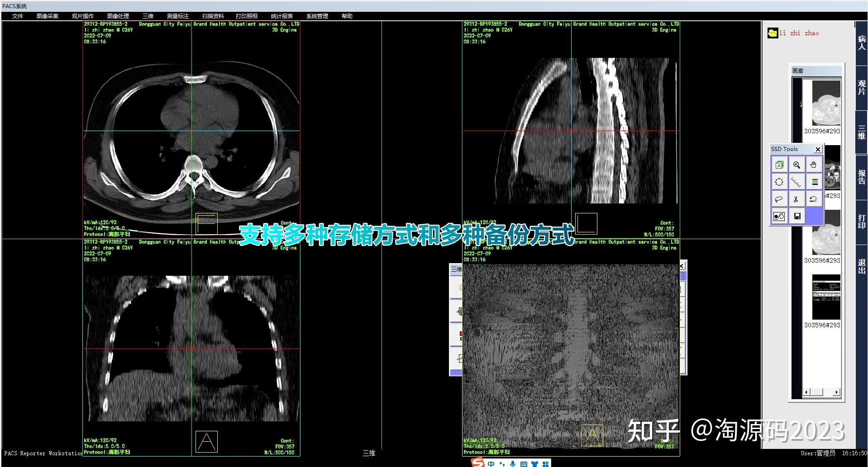The width and height of the screenshot is (868, 467).
Task: Click the yellow orientation A box in 3D view
Action: click(592, 435)
